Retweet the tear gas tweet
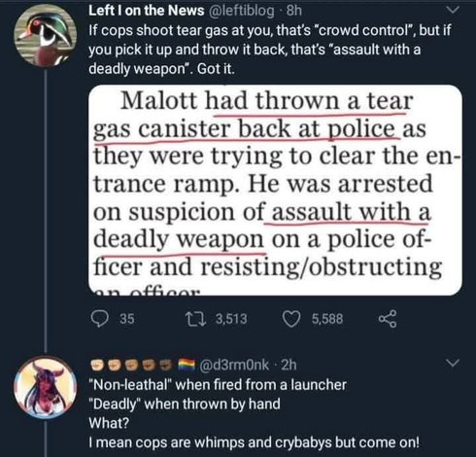476x457 pixels. point(195,319)
